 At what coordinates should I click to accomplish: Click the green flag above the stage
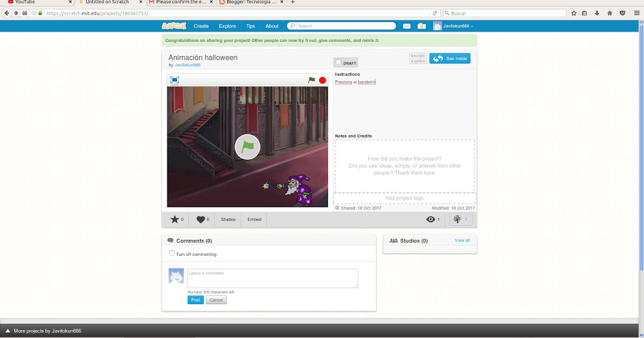[x=312, y=80]
